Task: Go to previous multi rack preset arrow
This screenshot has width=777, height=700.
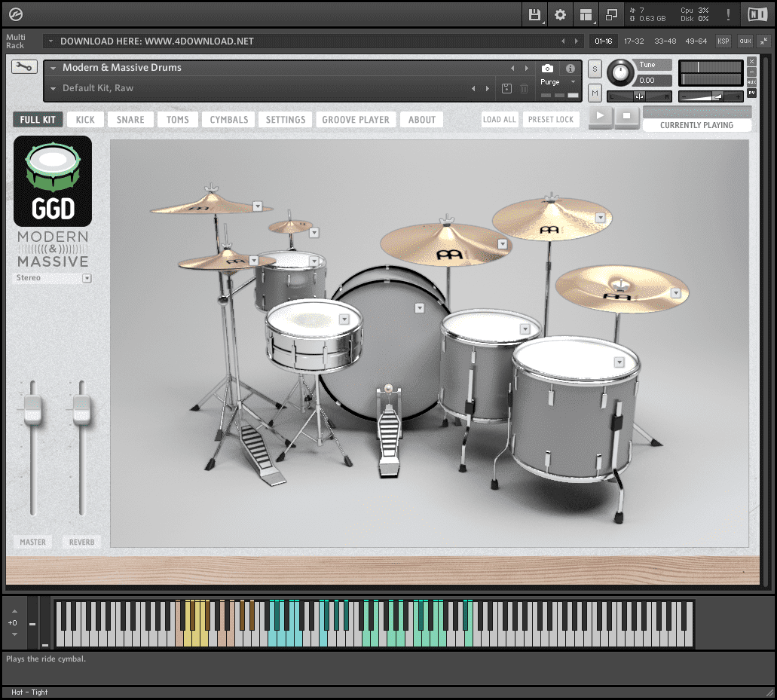Action: point(563,41)
